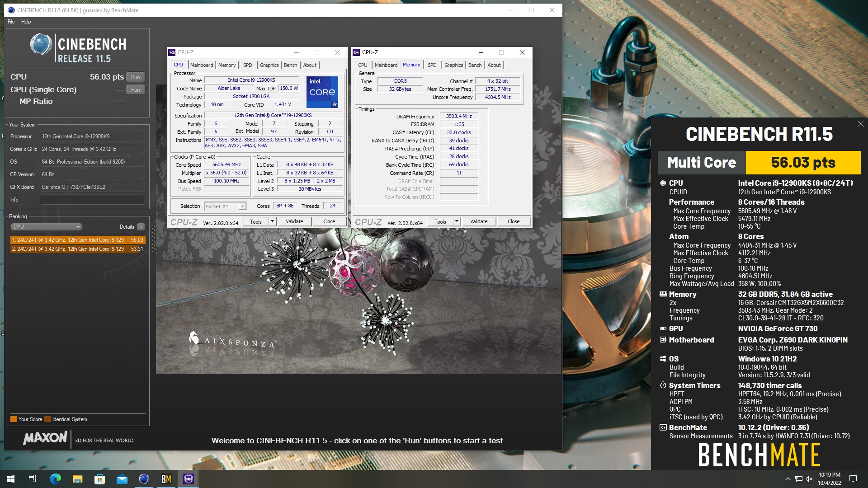Click the Cores 8P + 8E field
Screen dimensions: 868x488
coord(285,206)
